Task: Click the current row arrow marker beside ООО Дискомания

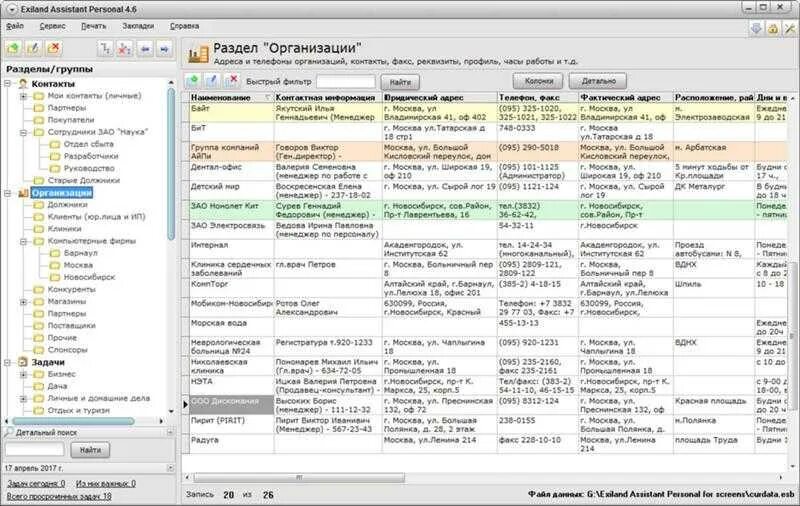Action: click(x=185, y=404)
